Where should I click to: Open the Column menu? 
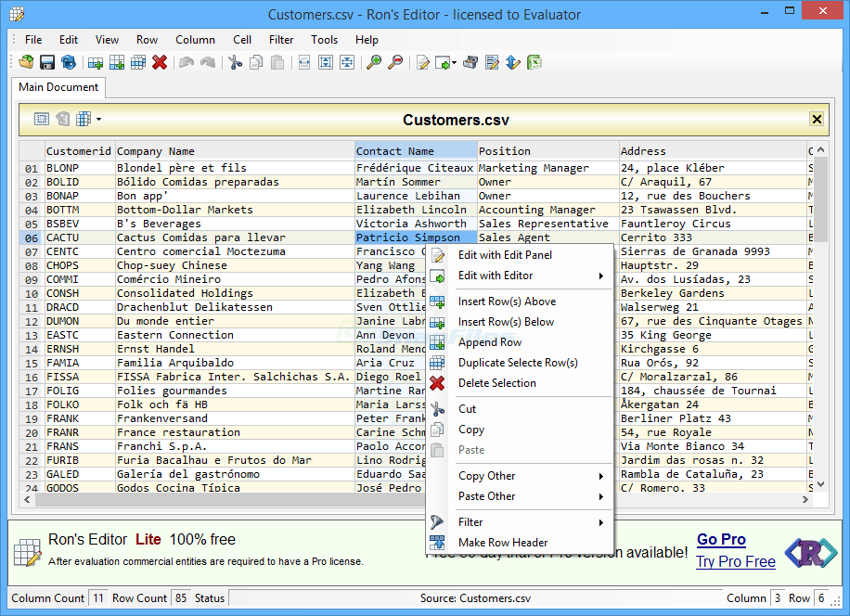pyautogui.click(x=195, y=40)
